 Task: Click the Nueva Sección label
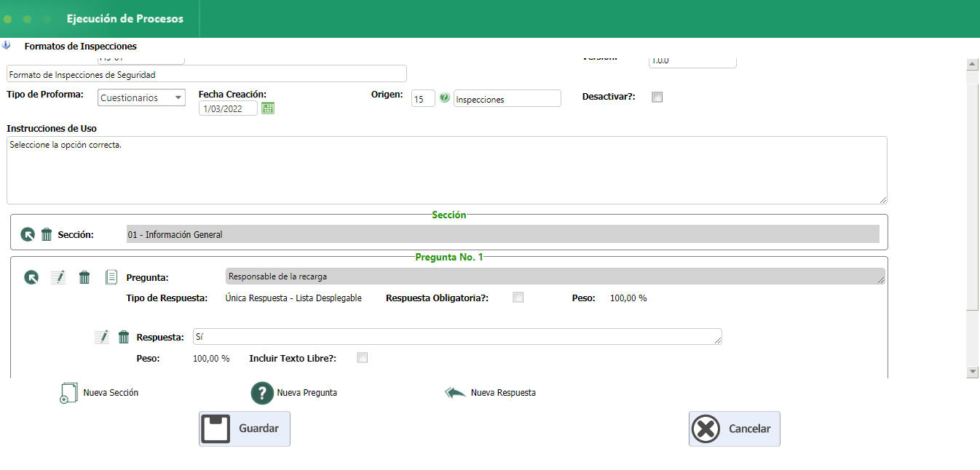tap(111, 393)
